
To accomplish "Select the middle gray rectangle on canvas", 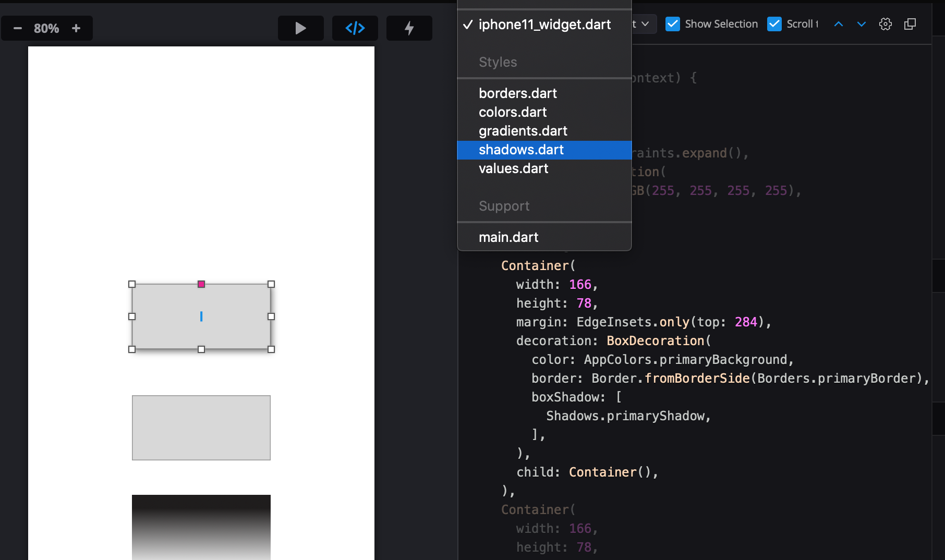I will (x=201, y=428).
